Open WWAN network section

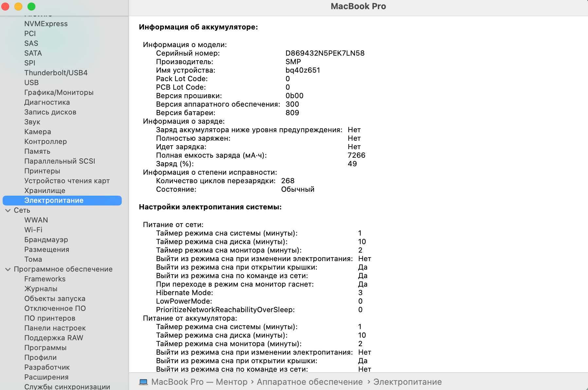(36, 220)
